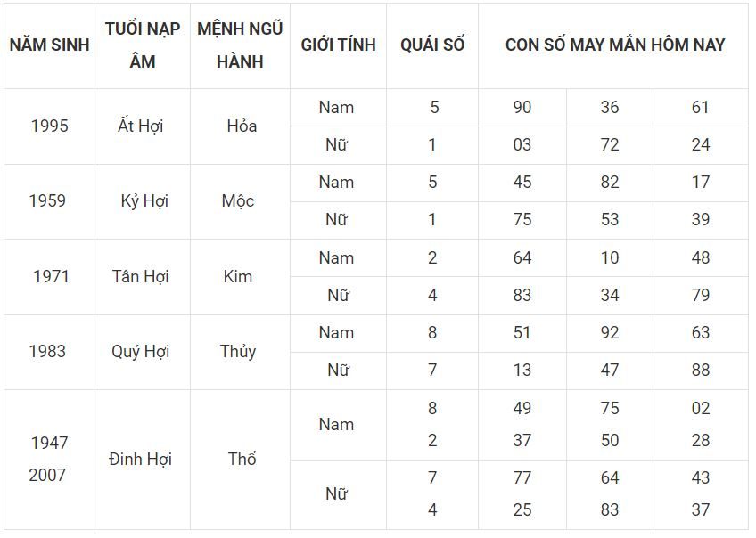Click the MỆNH NGŨ HÀNH header

240,45
